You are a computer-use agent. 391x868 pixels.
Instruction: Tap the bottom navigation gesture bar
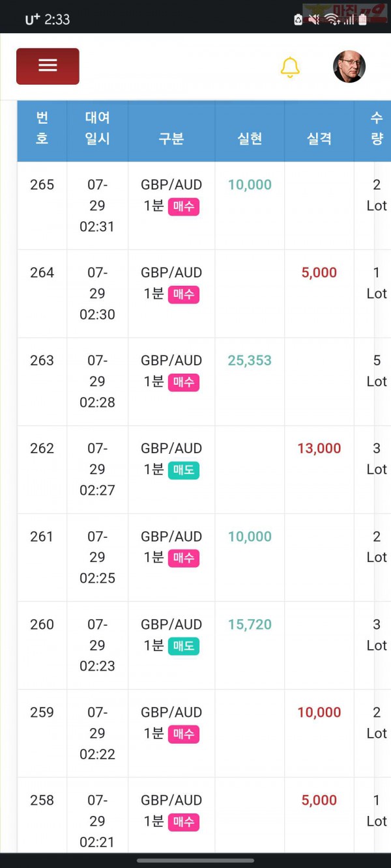pyautogui.click(x=195, y=860)
